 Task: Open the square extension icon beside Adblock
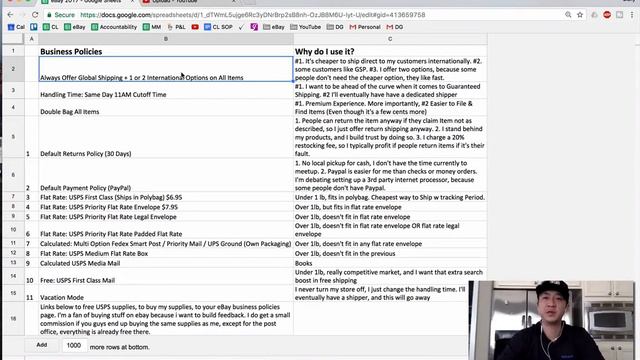click(620, 15)
